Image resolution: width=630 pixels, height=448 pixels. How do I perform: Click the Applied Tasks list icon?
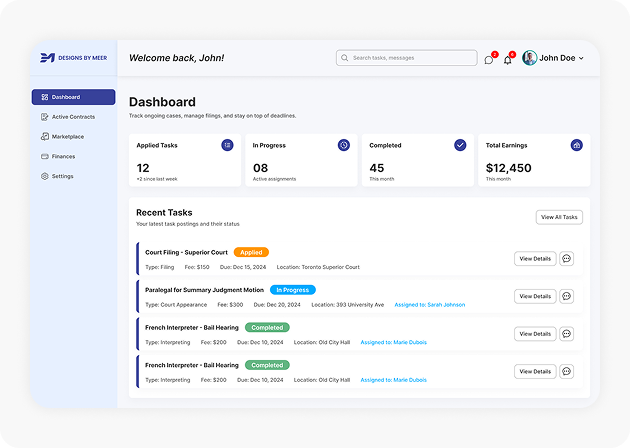227,145
